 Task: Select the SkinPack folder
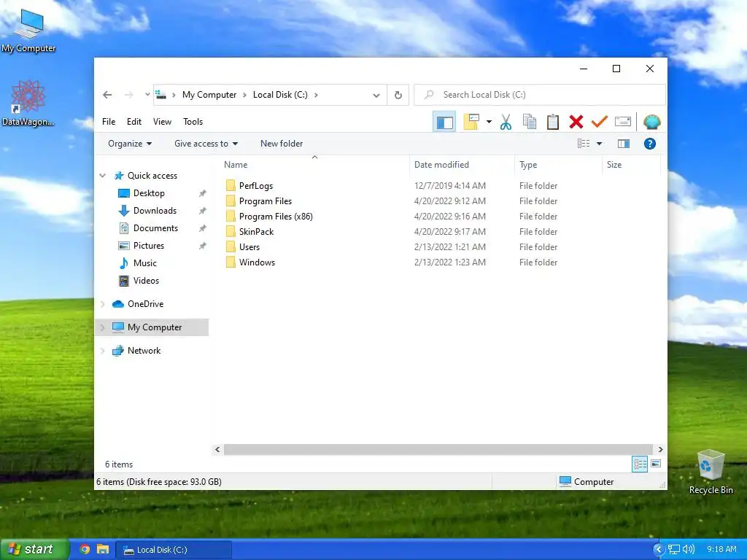(x=256, y=231)
